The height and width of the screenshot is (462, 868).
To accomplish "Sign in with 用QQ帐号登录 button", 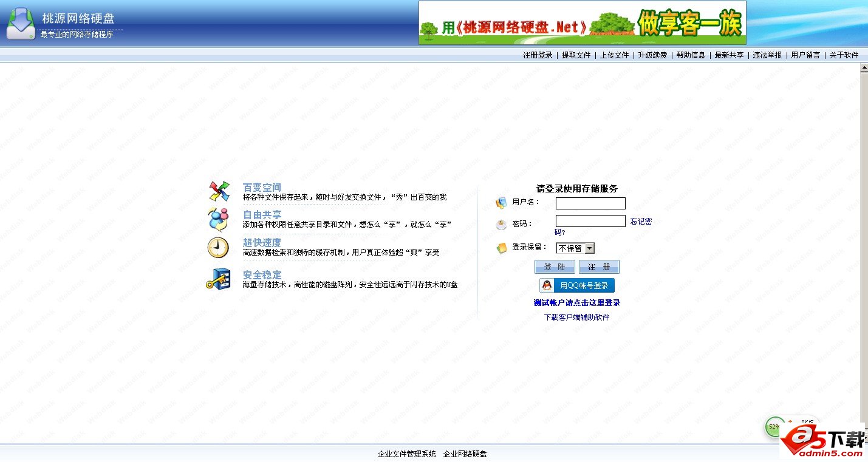I will point(577,285).
